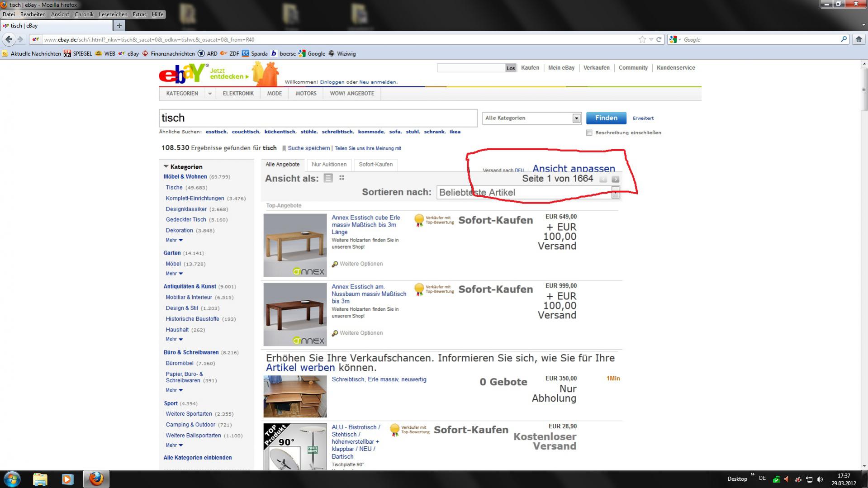Image resolution: width=868 pixels, height=488 pixels.
Task: Open the Datei menu
Action: [9, 14]
